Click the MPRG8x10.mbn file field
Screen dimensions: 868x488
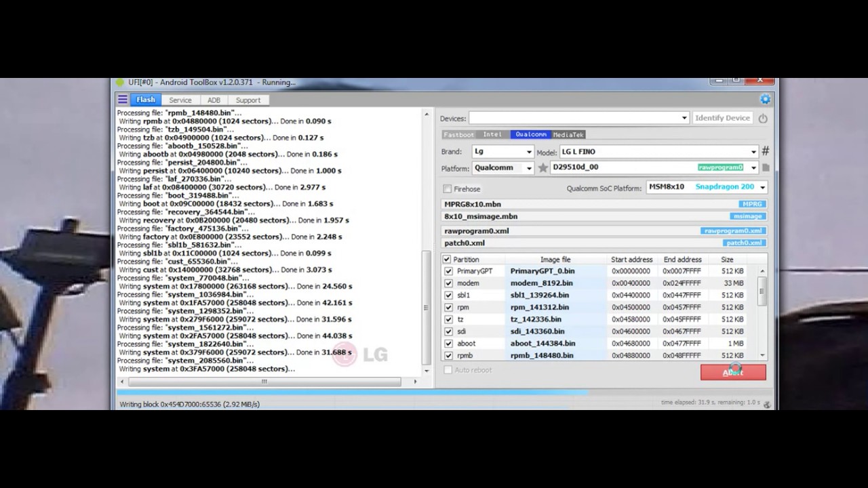click(x=604, y=204)
